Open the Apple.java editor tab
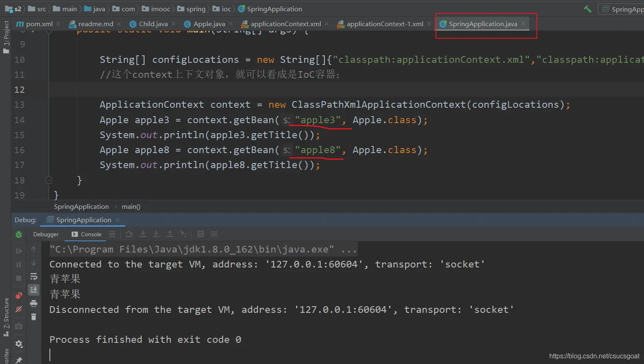Screen dimensions: 644x364 (x=209, y=24)
